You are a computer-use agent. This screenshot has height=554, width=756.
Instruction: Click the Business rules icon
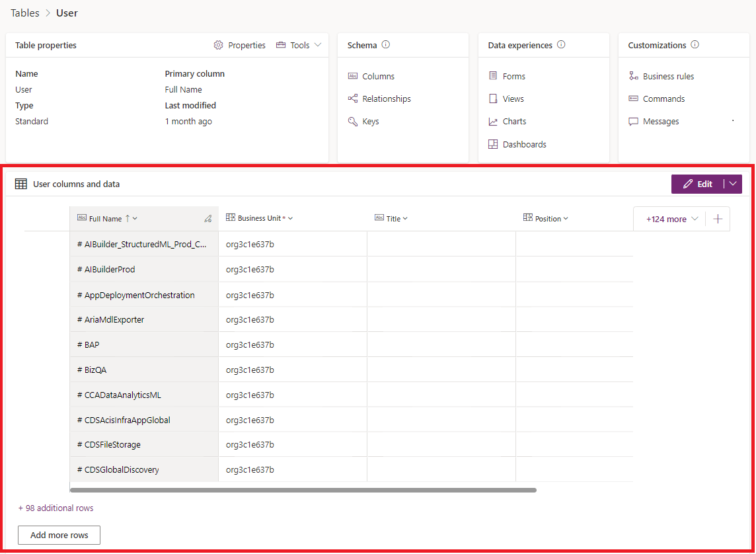tap(634, 76)
